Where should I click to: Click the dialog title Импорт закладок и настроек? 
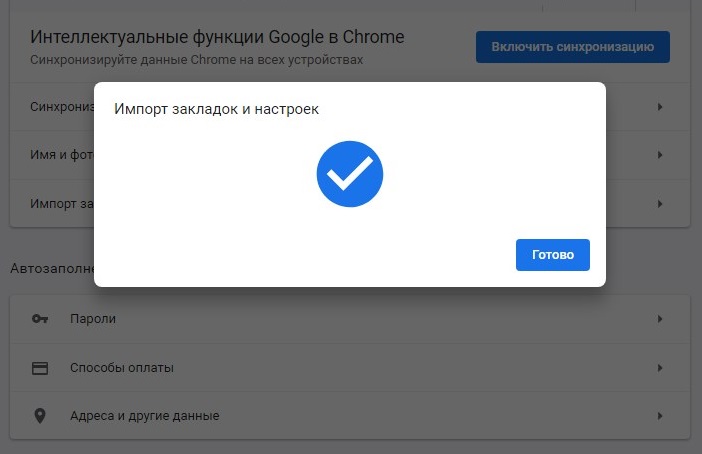tap(217, 108)
